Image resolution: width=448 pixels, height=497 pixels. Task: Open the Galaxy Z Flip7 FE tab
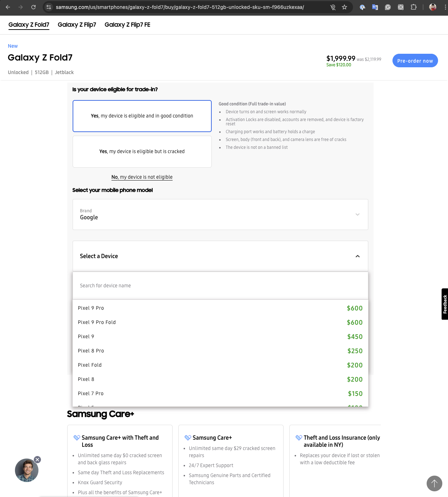[x=127, y=25]
